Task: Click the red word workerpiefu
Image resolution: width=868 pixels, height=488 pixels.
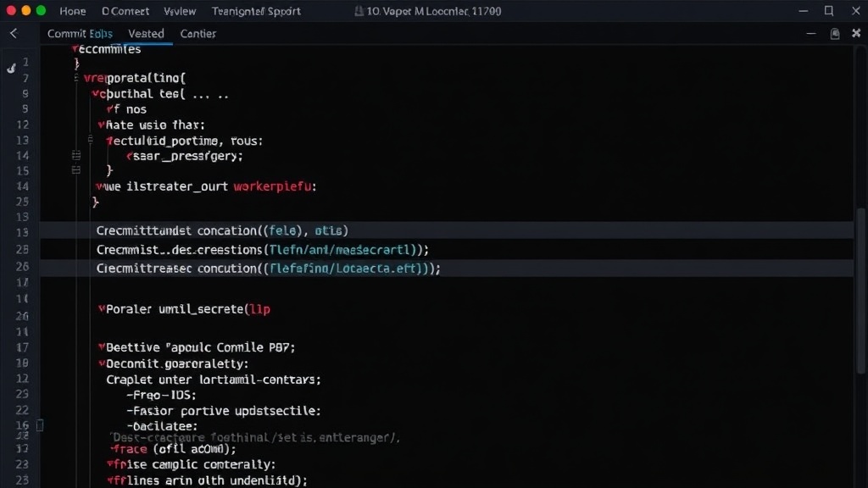Action: tap(273, 186)
